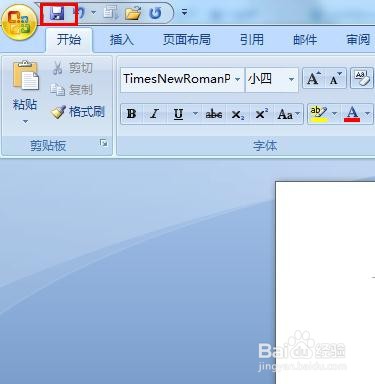Click the redo/repeat icon
This screenshot has width=375, height=384.
click(x=155, y=13)
